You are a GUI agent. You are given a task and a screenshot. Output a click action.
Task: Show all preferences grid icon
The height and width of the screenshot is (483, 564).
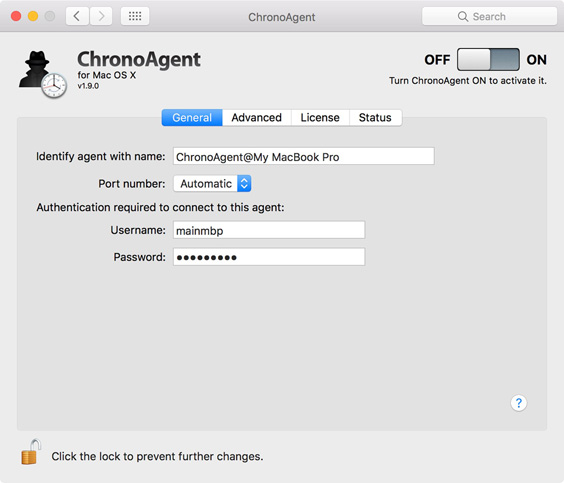(x=135, y=16)
